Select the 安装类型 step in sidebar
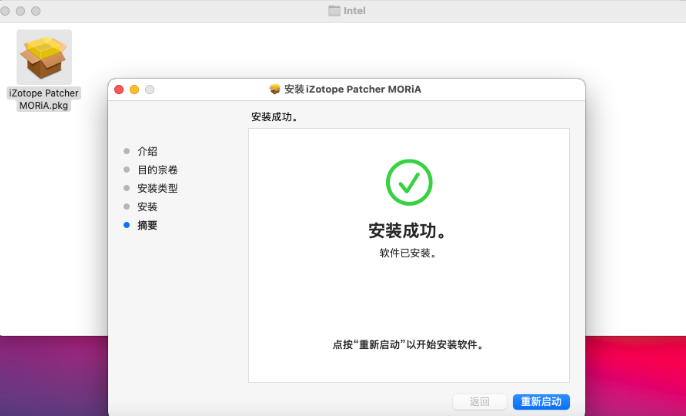The width and height of the screenshot is (686, 416). click(158, 188)
